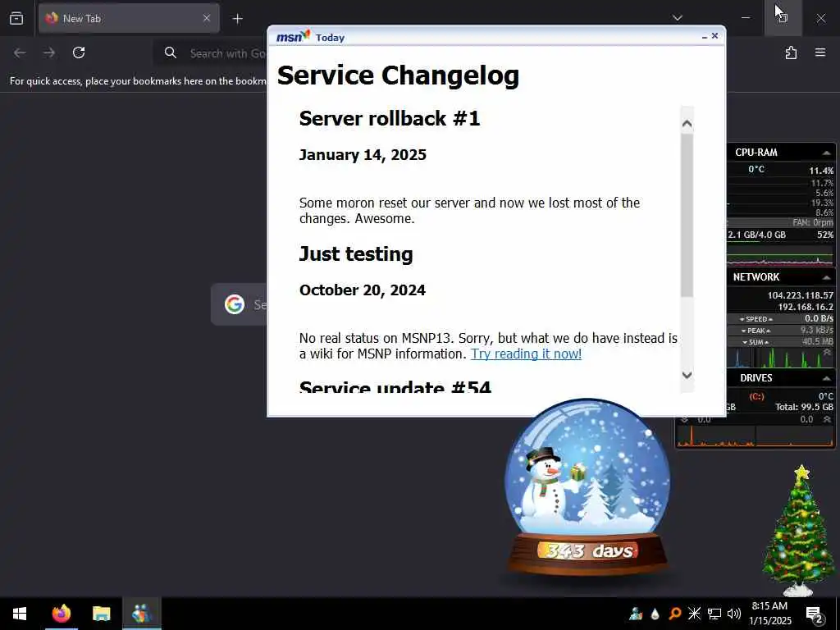Open a new tab with the plus button
This screenshot has height=630, width=840.
click(237, 19)
